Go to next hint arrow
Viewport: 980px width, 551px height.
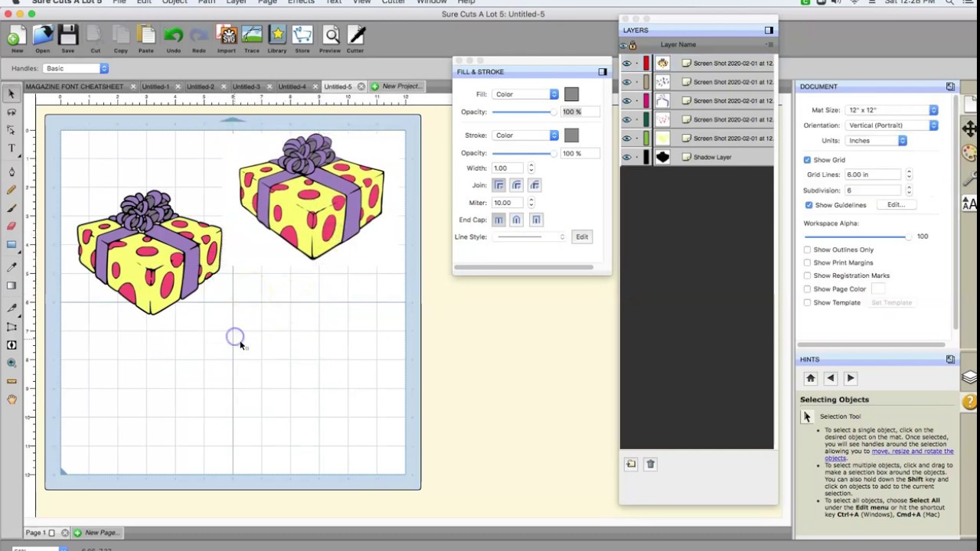click(850, 378)
